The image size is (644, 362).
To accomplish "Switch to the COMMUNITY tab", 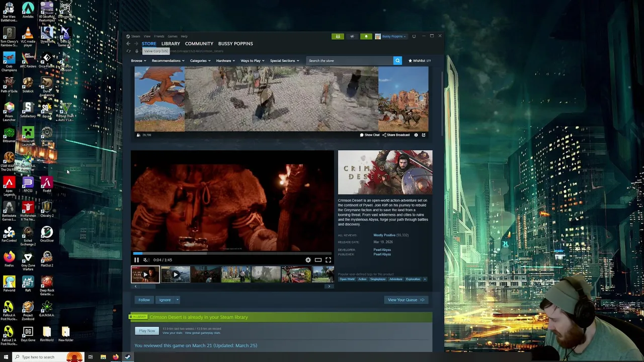I will point(199,44).
